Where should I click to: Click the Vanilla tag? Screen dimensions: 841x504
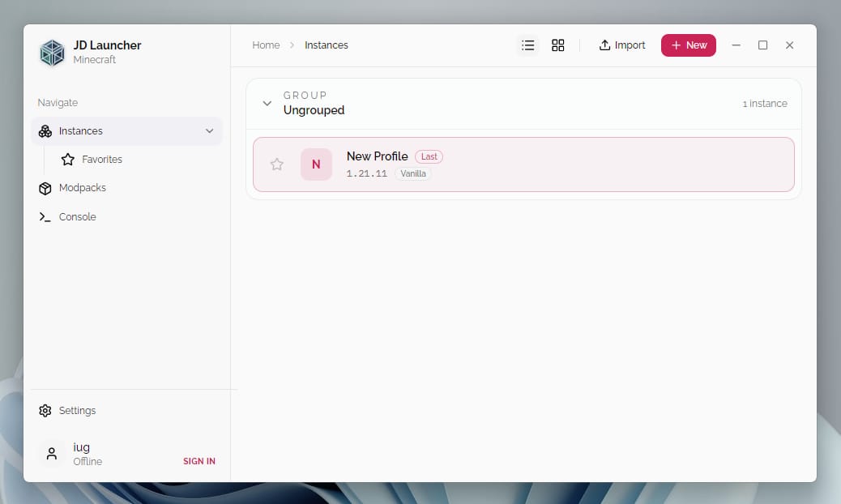[413, 173]
